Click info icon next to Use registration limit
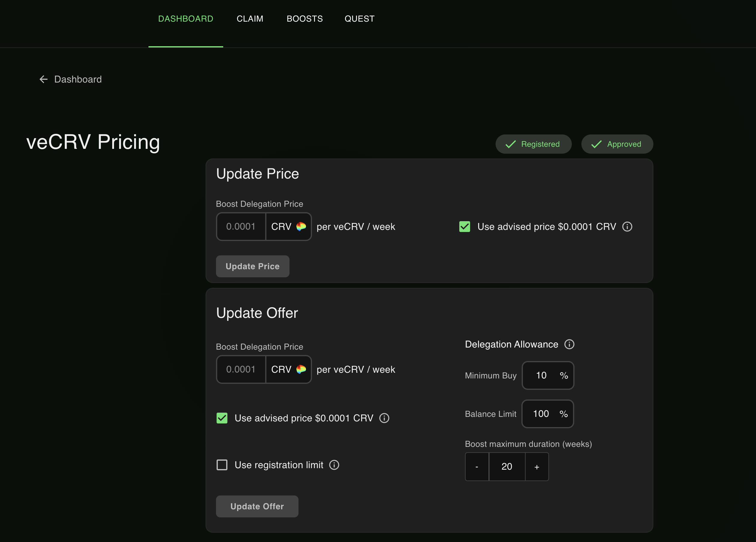 [x=334, y=465]
